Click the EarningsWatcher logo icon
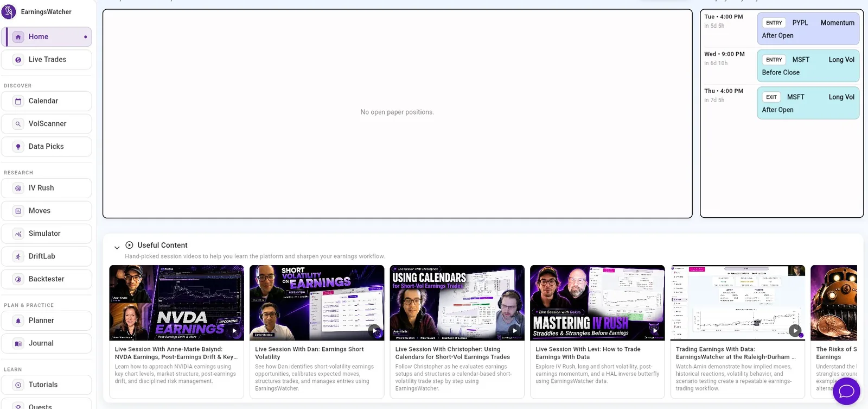 [x=9, y=11]
